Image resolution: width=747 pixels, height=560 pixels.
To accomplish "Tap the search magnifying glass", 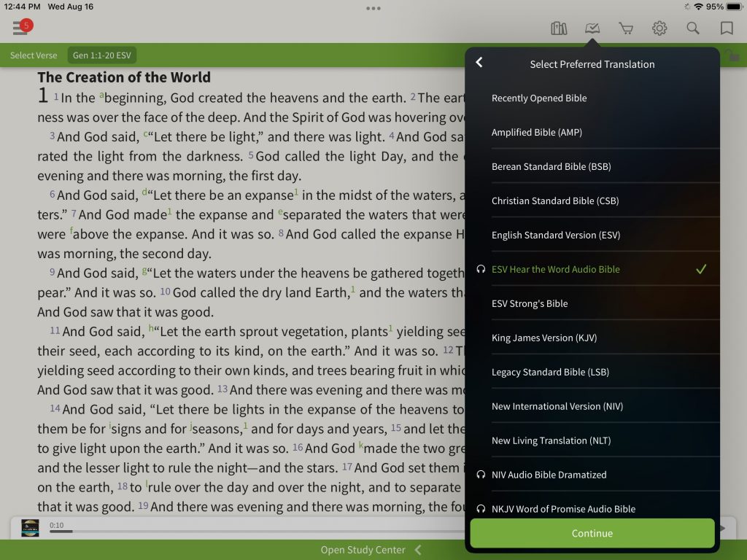I will pos(693,28).
